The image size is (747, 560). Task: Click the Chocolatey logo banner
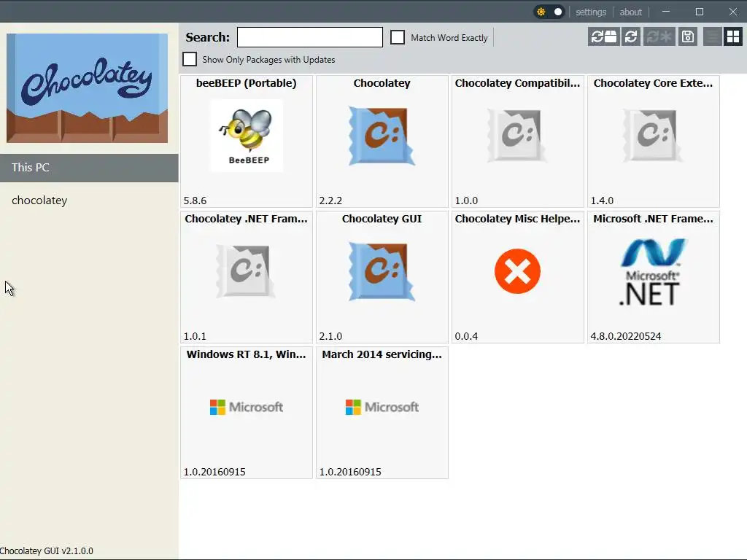(88, 88)
